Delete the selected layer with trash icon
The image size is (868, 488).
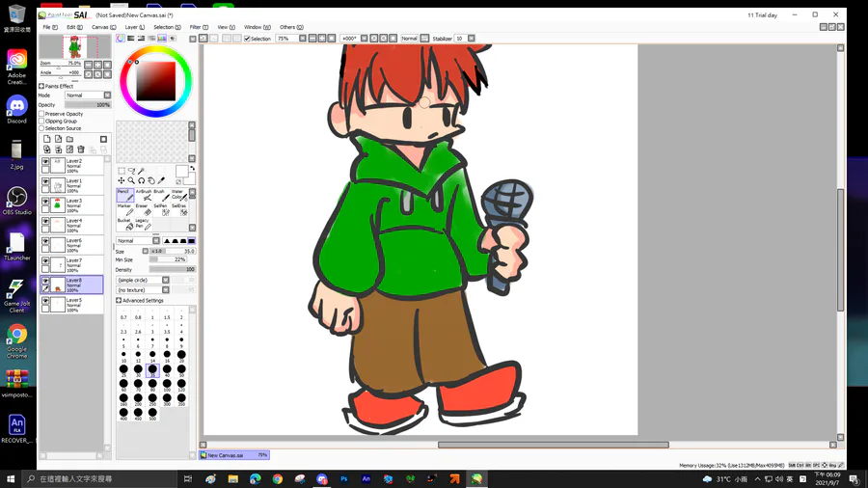81,149
